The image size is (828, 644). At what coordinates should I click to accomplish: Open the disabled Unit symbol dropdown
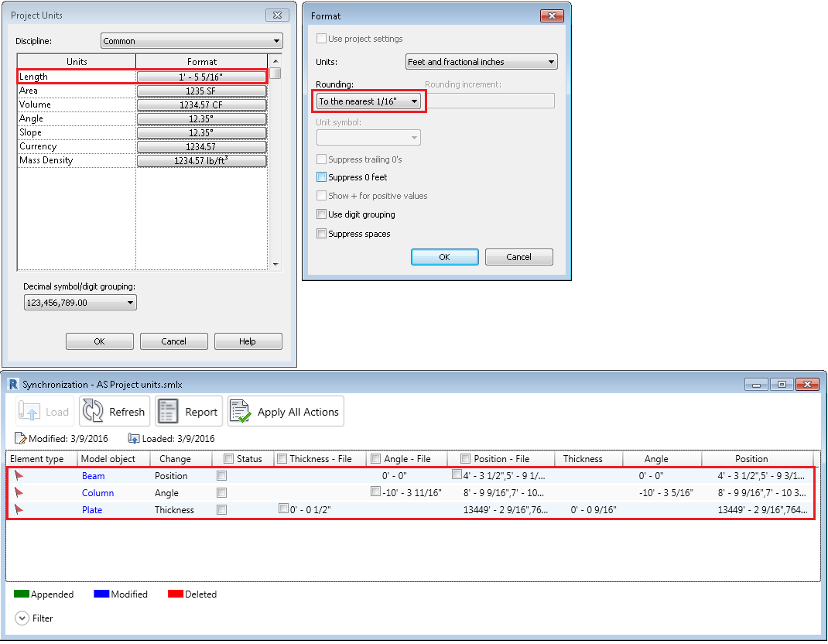tap(368, 137)
